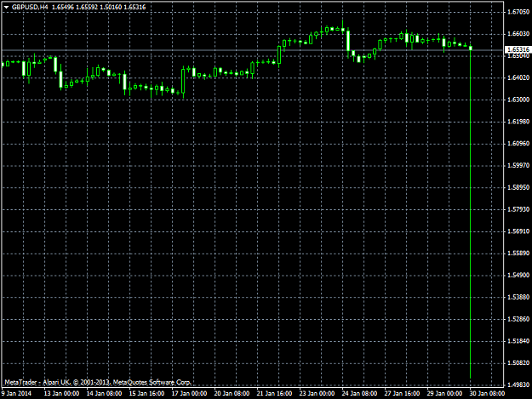Click the 23 Jan 00:00 time label

[x=317, y=393]
